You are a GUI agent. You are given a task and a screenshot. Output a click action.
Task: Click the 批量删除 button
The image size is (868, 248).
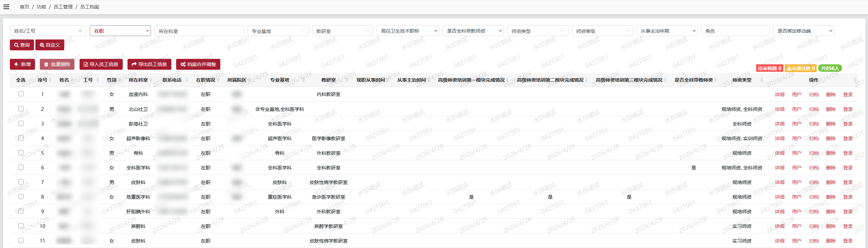coord(57,64)
